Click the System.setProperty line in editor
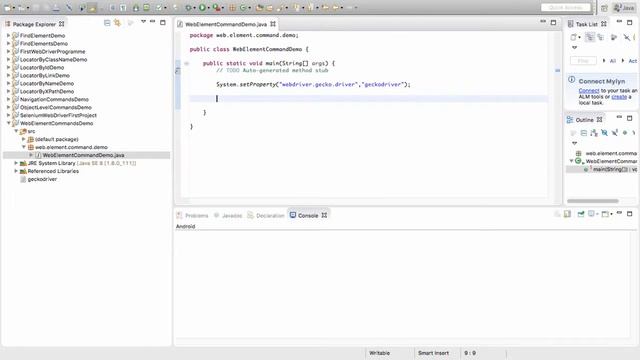The width and height of the screenshot is (640, 360). [313, 84]
